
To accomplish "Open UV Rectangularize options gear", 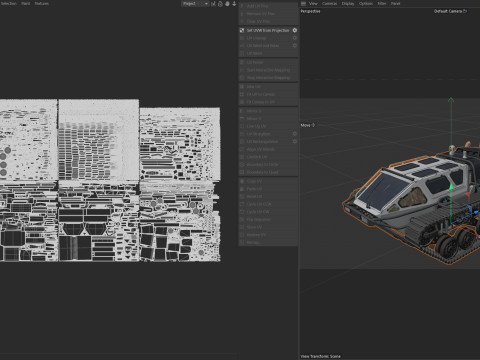I will point(295,142).
